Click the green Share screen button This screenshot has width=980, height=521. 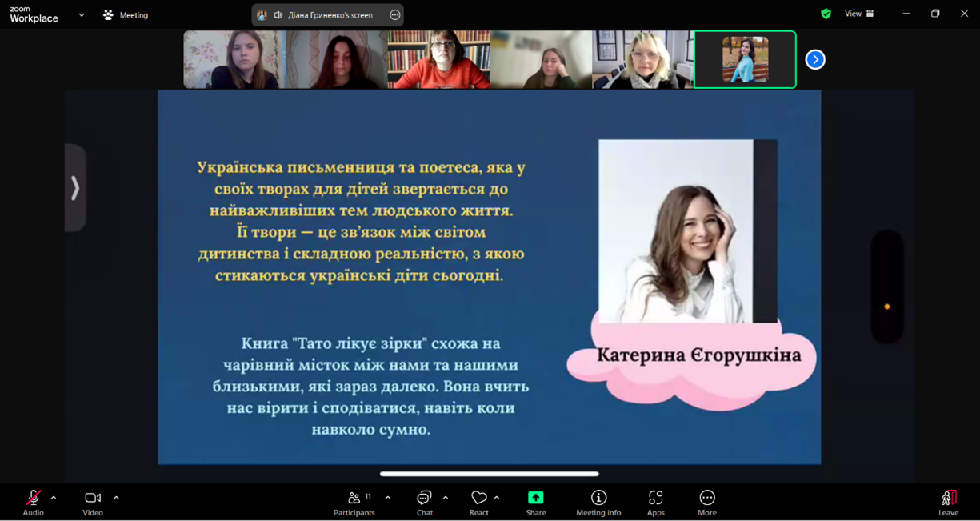pos(536,503)
